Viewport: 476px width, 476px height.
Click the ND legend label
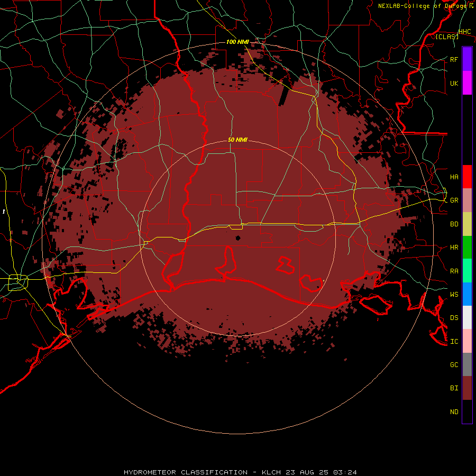click(x=454, y=412)
